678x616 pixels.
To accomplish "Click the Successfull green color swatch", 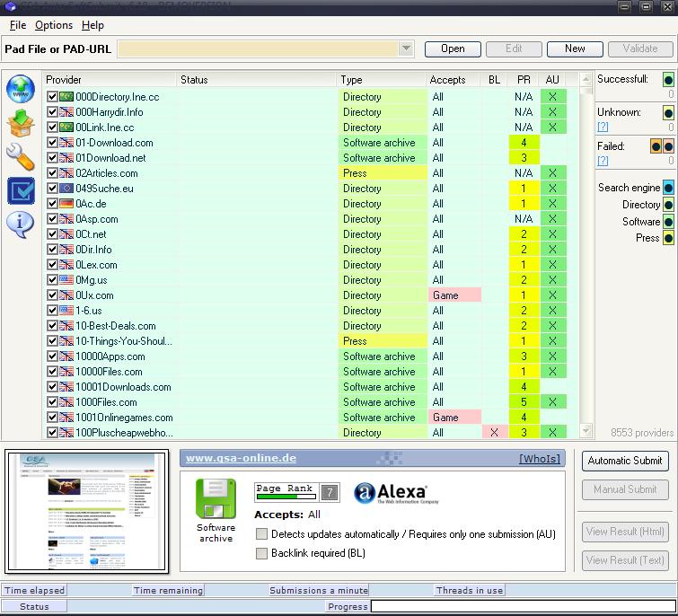I will coord(668,80).
